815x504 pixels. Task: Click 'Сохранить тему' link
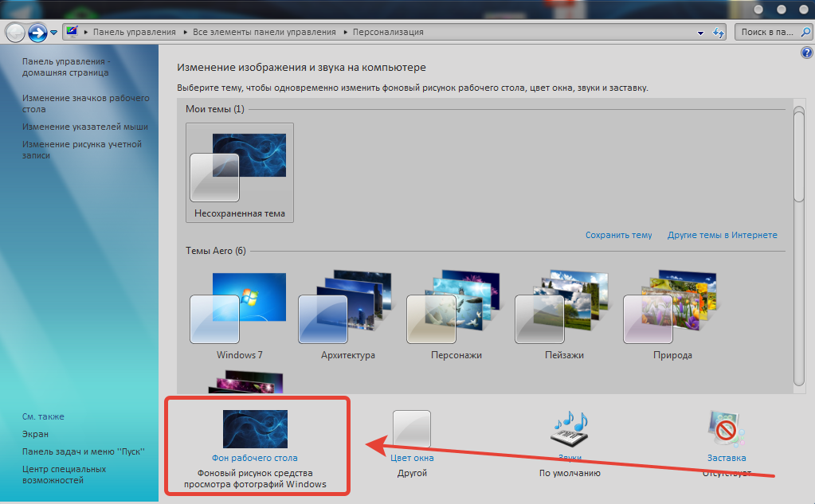[x=618, y=235]
